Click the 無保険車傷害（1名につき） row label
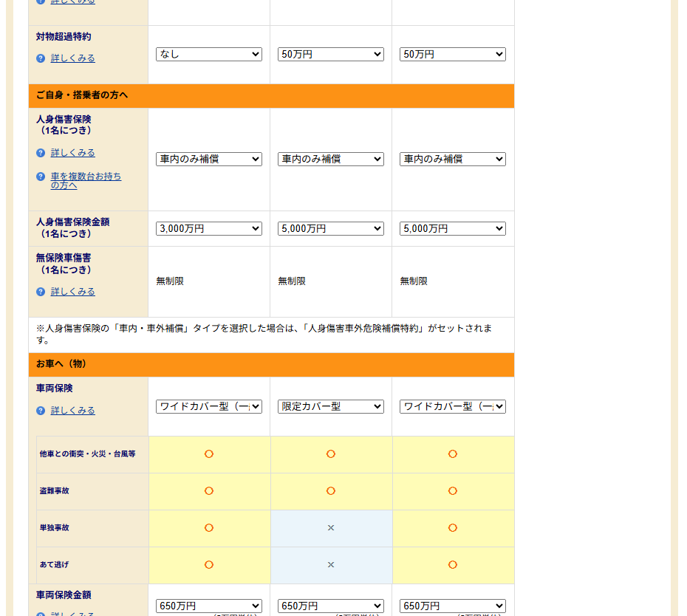The image size is (687, 616). tap(64, 264)
